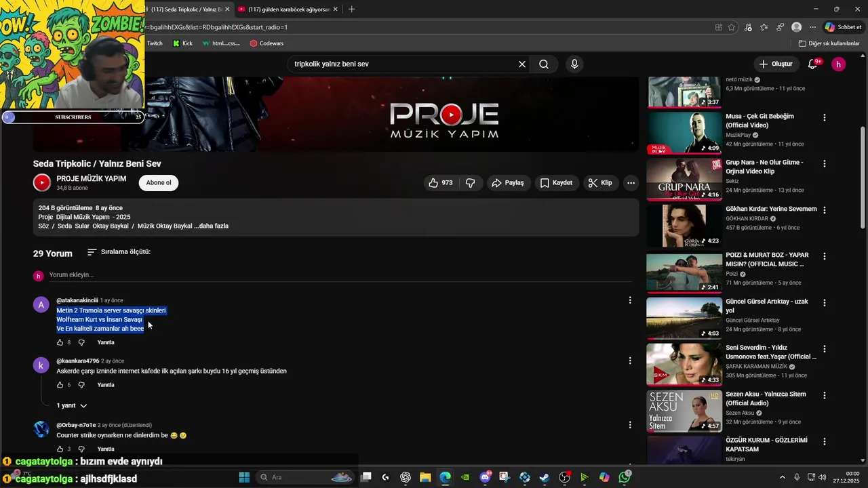Open Edge profile avatar in toolbar
This screenshot has height=488, width=868.
point(796,27)
